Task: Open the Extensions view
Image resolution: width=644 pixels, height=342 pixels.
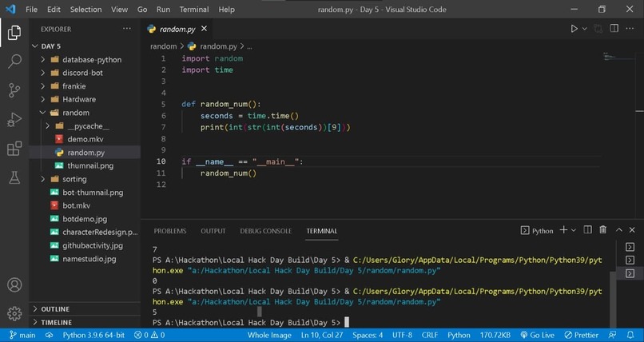Action: (14, 149)
